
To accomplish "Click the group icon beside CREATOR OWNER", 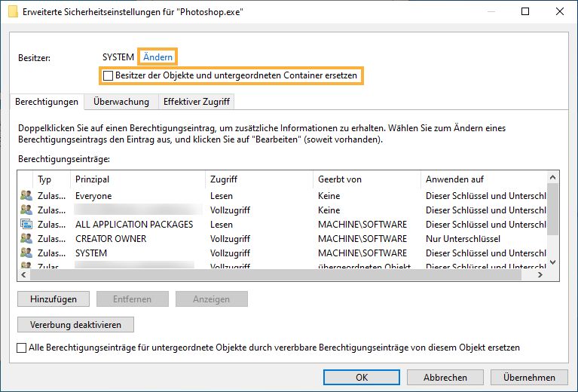I will coord(26,239).
